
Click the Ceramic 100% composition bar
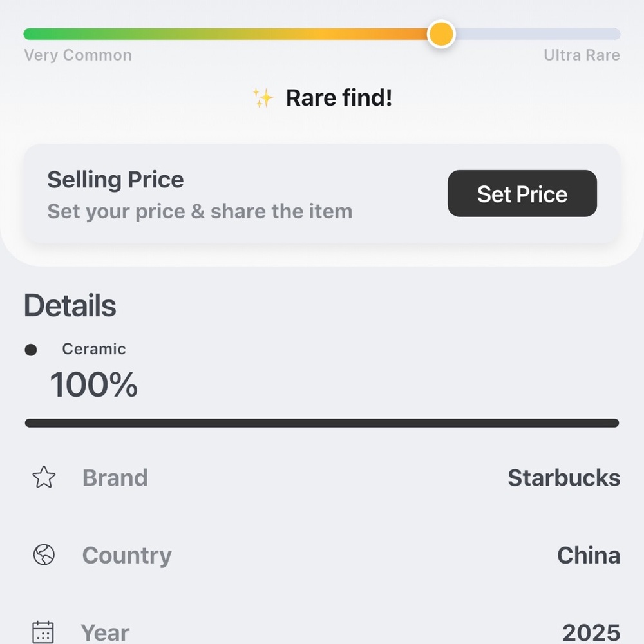[x=322, y=423]
